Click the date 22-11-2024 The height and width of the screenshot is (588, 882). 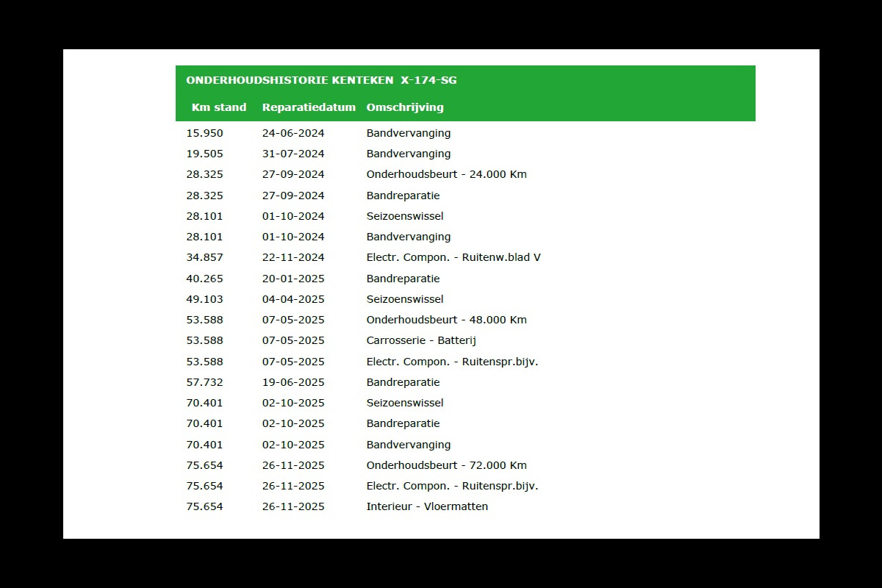coord(293,258)
